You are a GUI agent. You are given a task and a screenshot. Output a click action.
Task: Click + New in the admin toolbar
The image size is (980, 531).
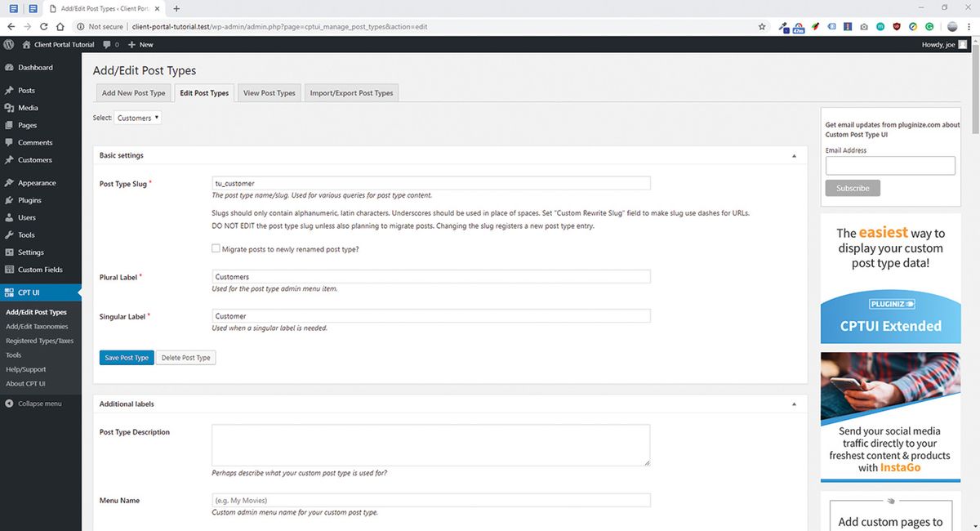click(x=140, y=44)
